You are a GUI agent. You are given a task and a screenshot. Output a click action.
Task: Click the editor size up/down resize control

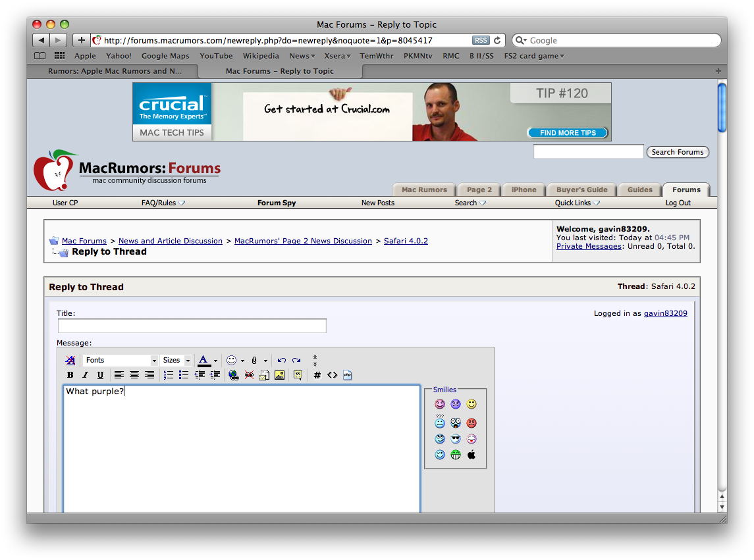(315, 361)
